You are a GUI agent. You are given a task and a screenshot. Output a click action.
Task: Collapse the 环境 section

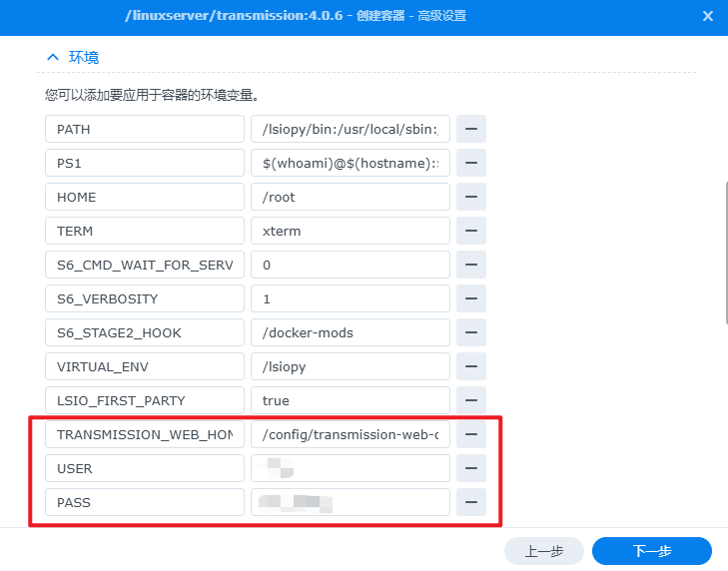coord(51,57)
